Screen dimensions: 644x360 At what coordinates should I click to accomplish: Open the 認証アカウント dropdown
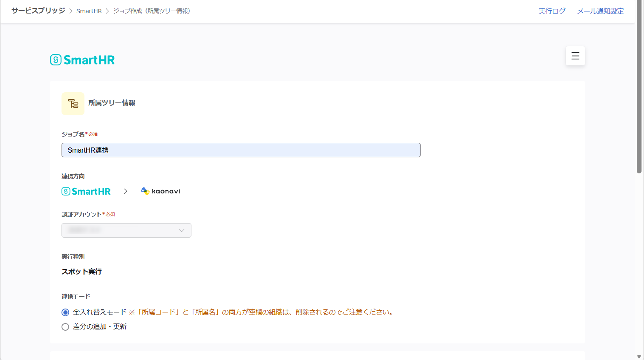[x=126, y=230]
